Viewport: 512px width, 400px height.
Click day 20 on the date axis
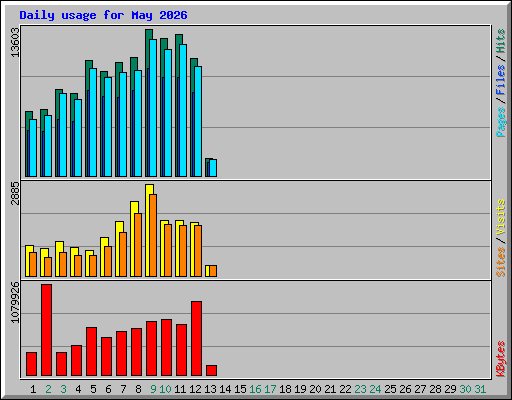click(315, 389)
